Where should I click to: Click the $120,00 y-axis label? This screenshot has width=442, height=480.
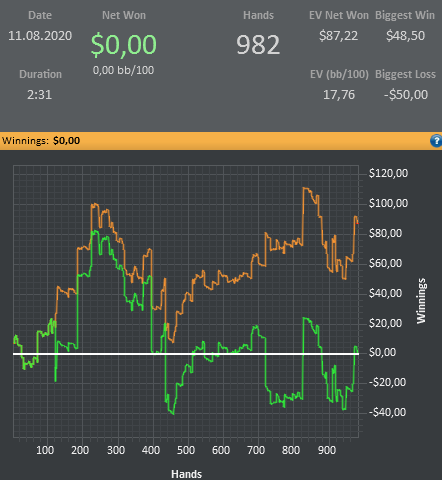(388, 173)
